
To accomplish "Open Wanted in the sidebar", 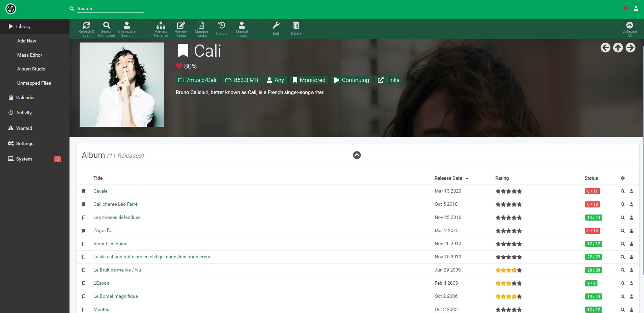I will [x=24, y=128].
